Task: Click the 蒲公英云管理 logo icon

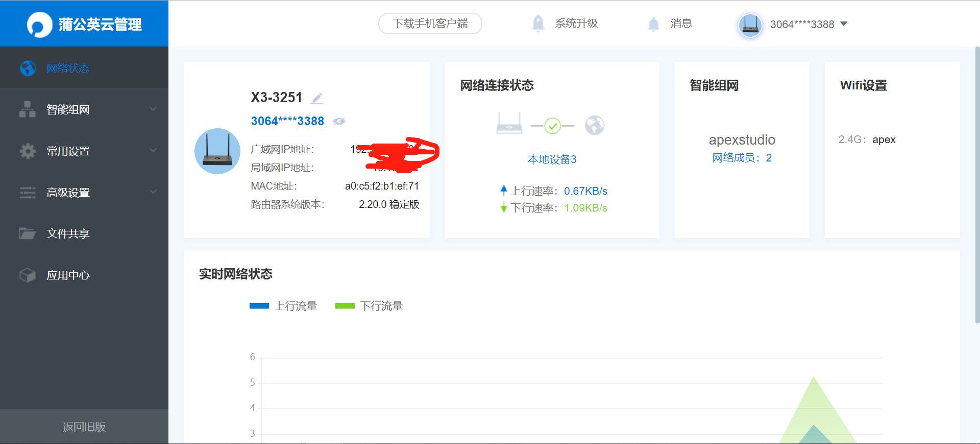Action: [x=39, y=25]
